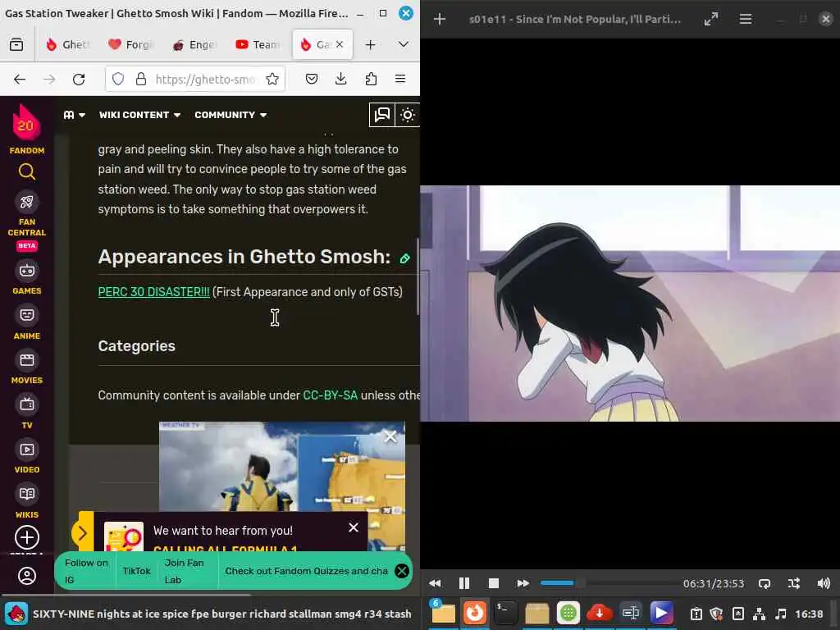Open the PERC 30 DISASTER!!! link
The height and width of the screenshot is (630, 840).
click(153, 292)
